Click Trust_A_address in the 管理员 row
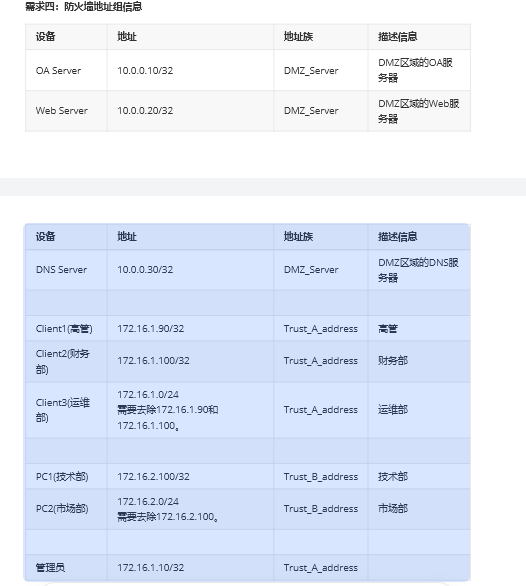This screenshot has width=526, height=586. 320,568
